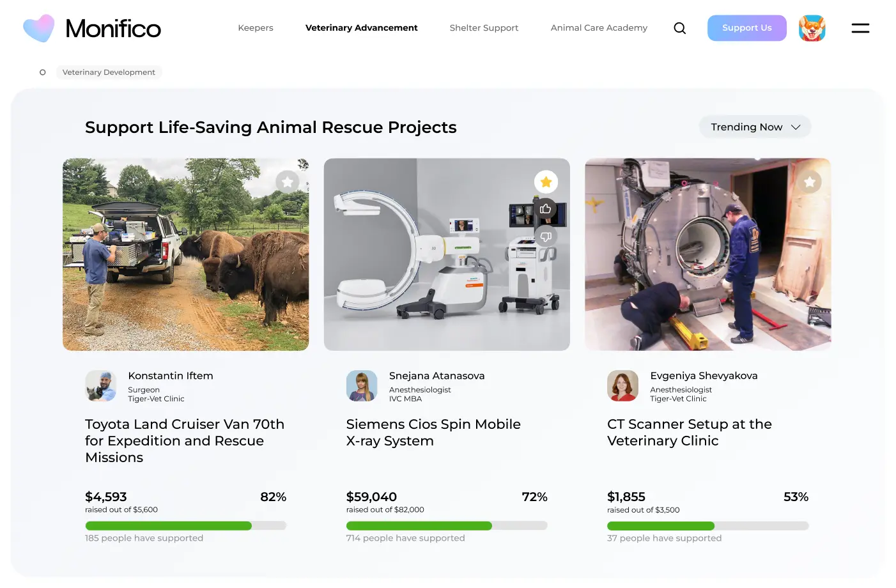Expand the Trending Now sort dropdown
Screen dimensions: 896x588
(746, 127)
